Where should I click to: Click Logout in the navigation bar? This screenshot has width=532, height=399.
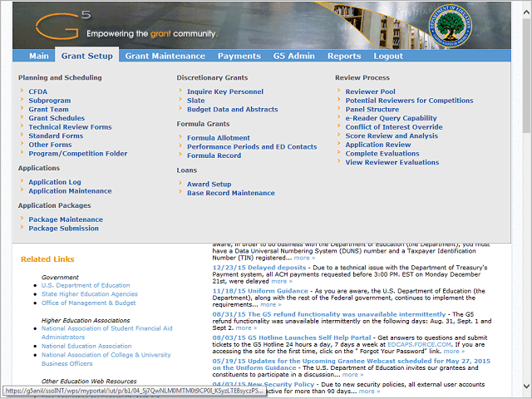(388, 56)
